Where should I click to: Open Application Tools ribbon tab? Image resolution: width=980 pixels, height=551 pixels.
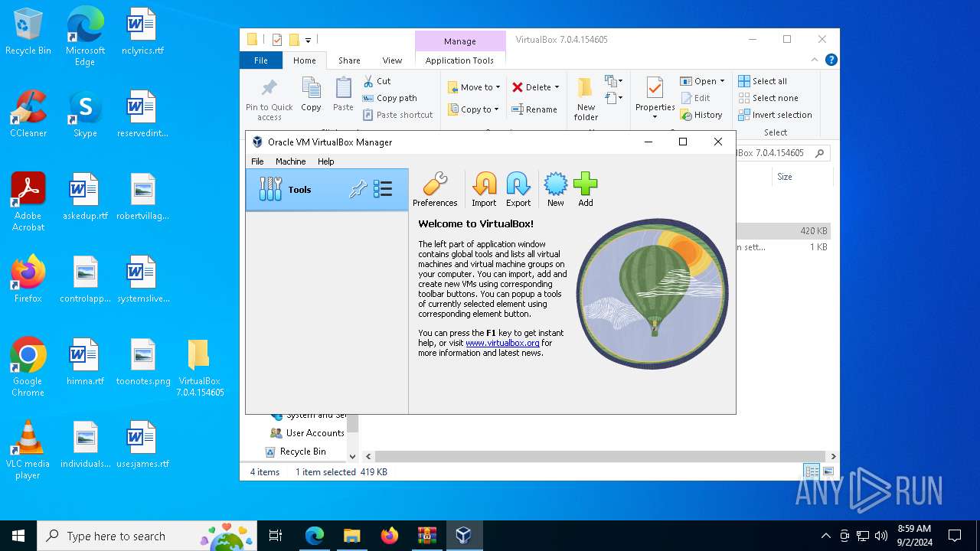coord(459,60)
